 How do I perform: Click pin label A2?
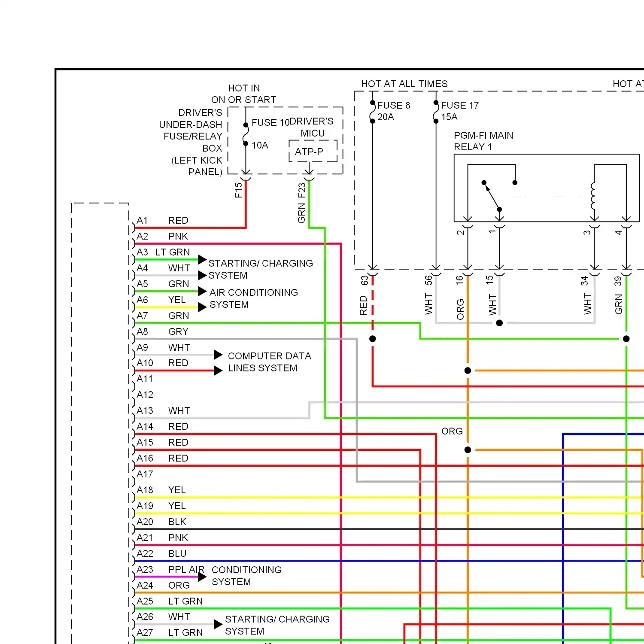point(142,236)
